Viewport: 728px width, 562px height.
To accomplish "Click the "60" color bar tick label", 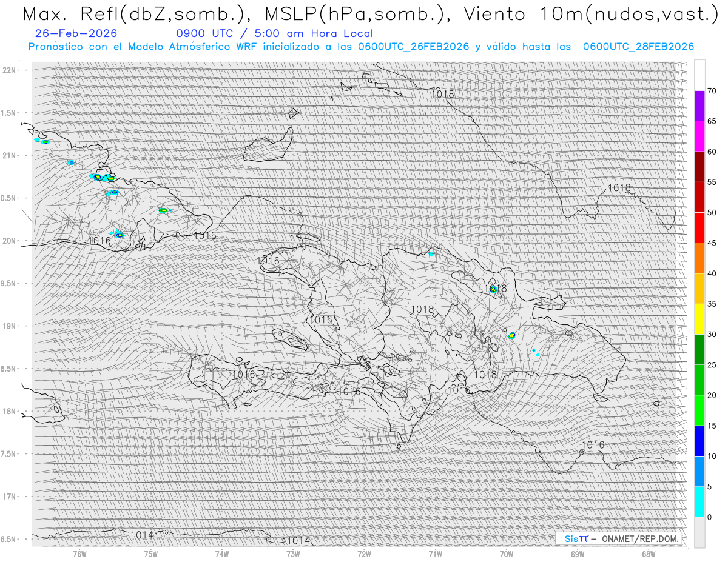I will tap(712, 152).
